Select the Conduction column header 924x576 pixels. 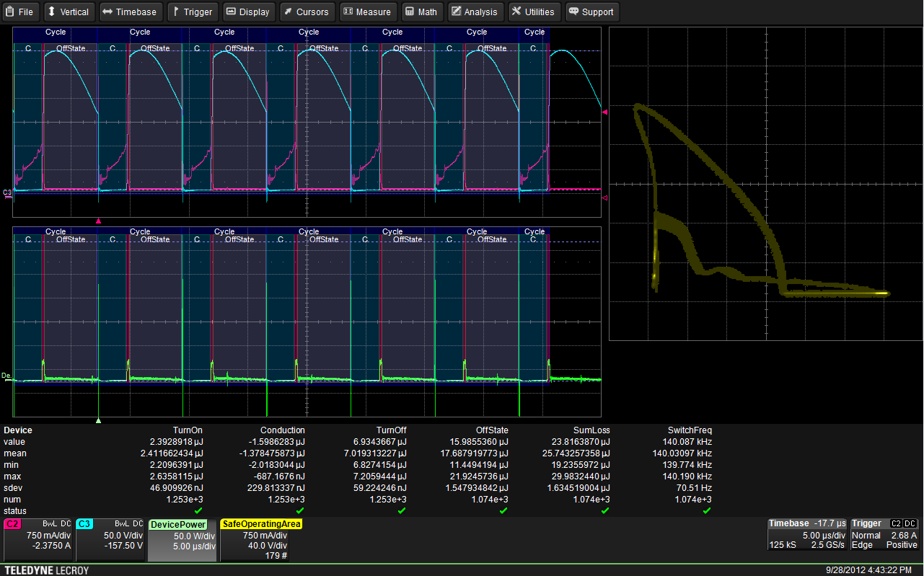pyautogui.click(x=283, y=430)
